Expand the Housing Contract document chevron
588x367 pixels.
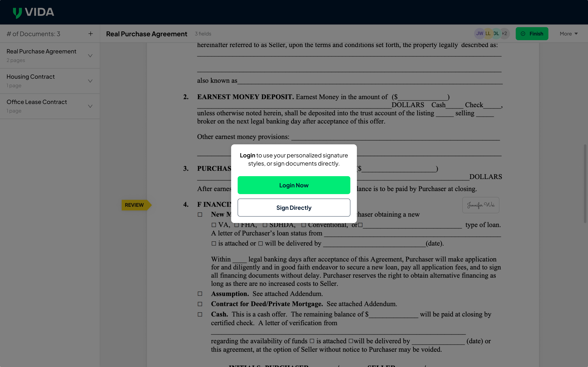pyautogui.click(x=90, y=81)
